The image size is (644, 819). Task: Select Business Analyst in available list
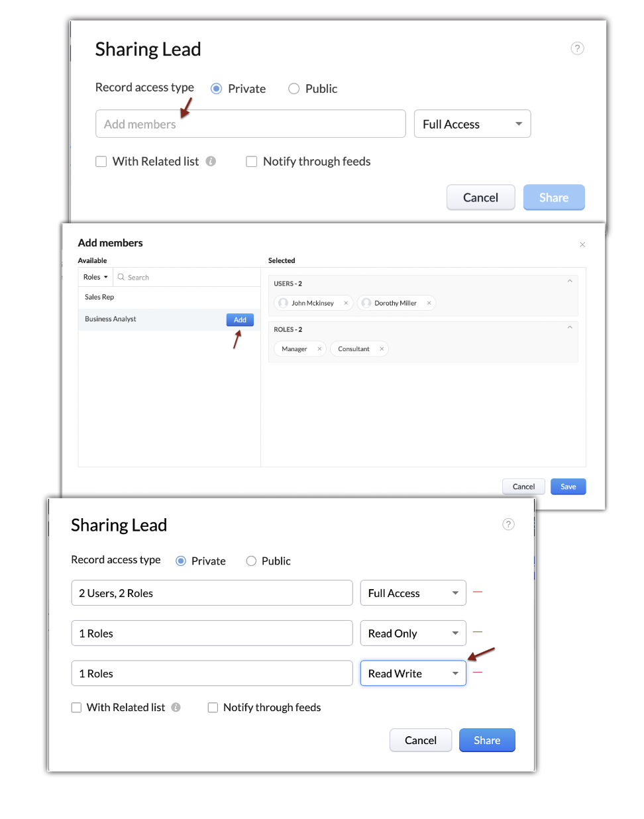(111, 319)
